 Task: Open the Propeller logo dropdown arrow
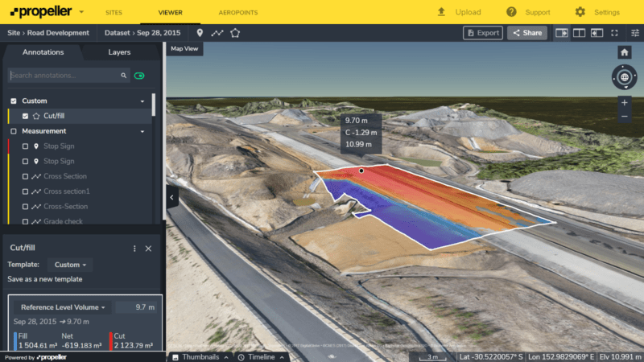81,12
